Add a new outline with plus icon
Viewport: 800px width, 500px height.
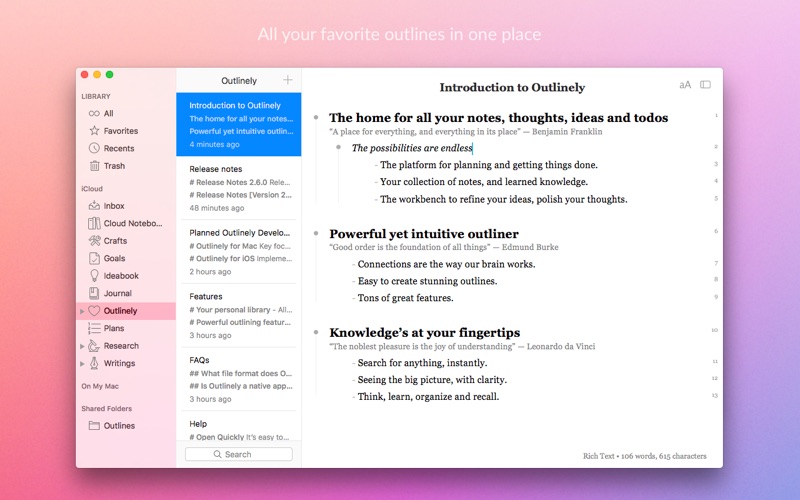pos(288,80)
